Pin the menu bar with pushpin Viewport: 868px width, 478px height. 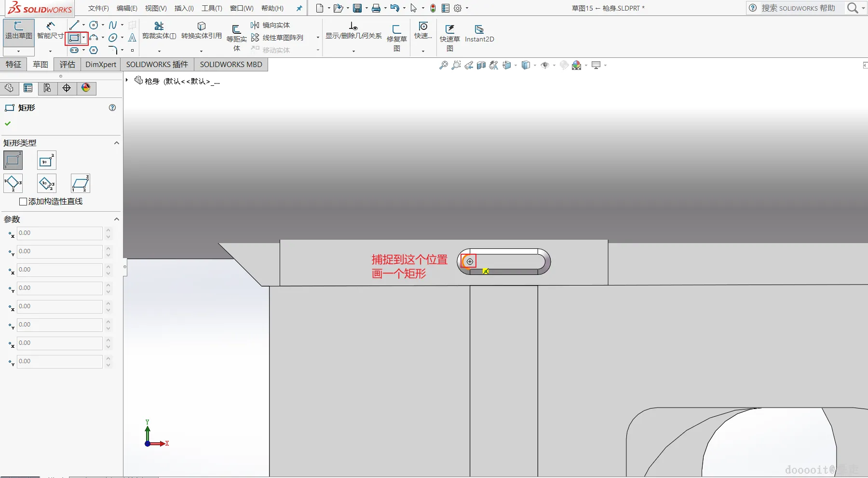tap(299, 8)
